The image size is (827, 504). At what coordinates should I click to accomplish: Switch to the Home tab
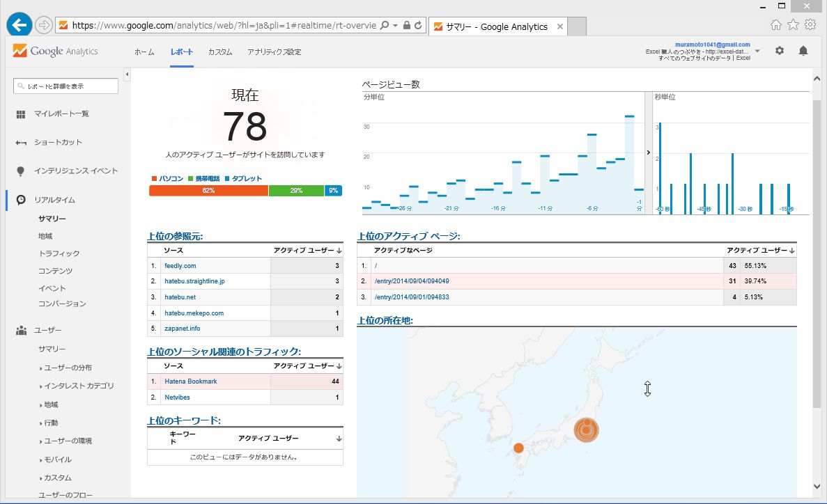[144, 52]
